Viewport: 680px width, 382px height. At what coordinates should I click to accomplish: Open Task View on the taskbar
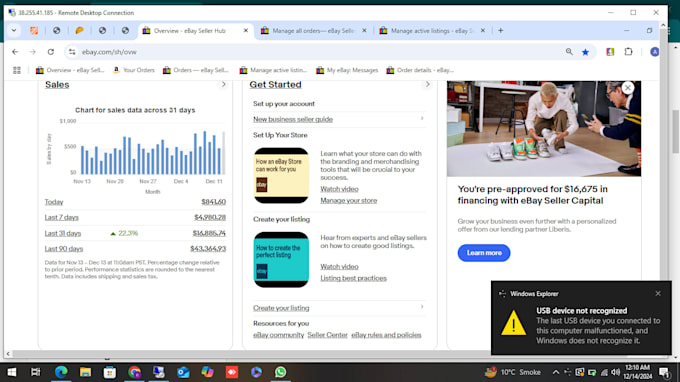pyautogui.click(x=36, y=372)
